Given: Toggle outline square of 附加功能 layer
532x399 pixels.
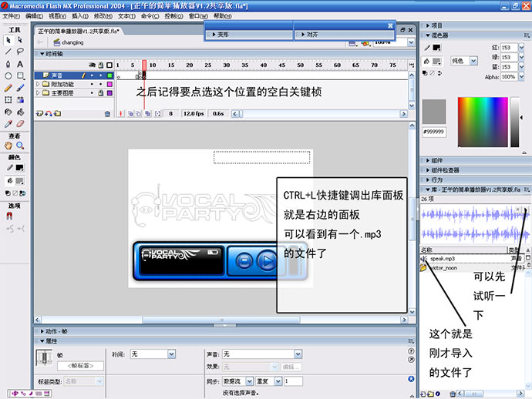Looking at the screenshot, I should point(109,84).
